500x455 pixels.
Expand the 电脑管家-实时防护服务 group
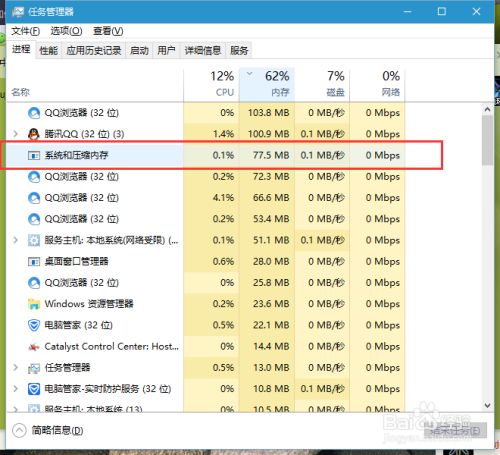click(x=15, y=389)
